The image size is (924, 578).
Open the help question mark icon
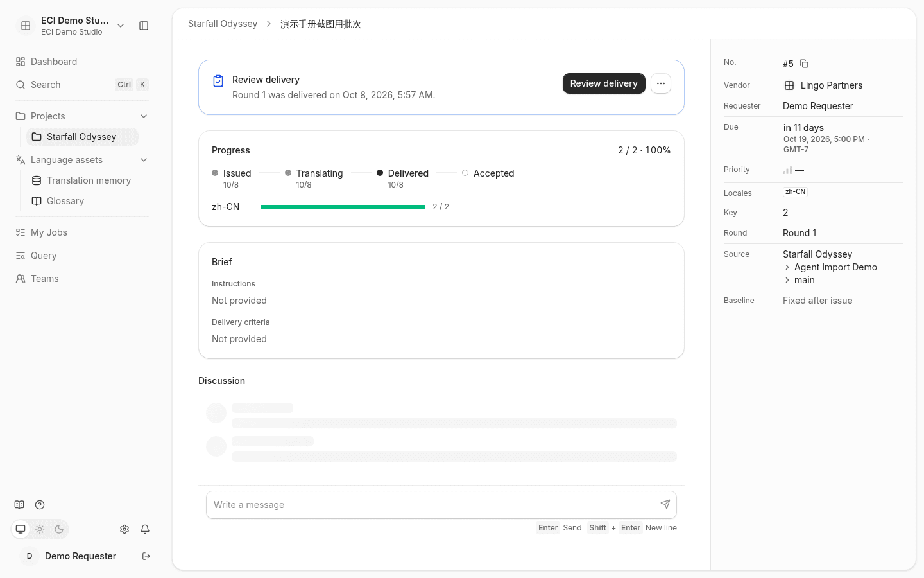pyautogui.click(x=40, y=505)
